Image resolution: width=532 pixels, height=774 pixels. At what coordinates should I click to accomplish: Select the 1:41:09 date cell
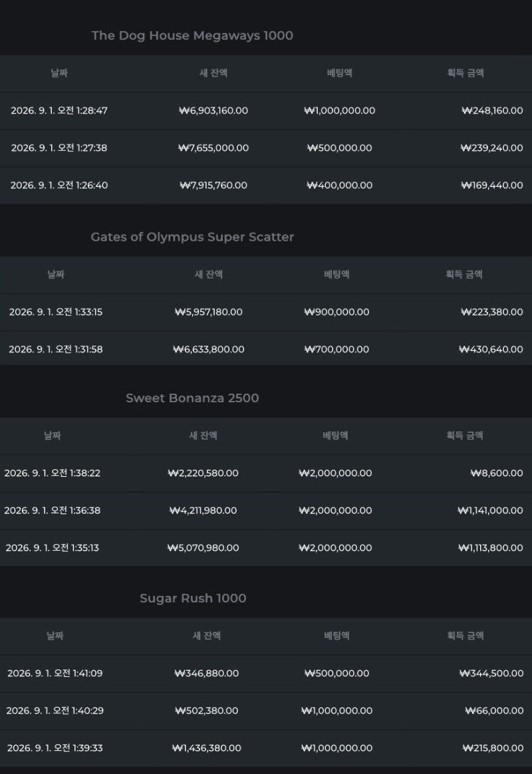pos(55,674)
